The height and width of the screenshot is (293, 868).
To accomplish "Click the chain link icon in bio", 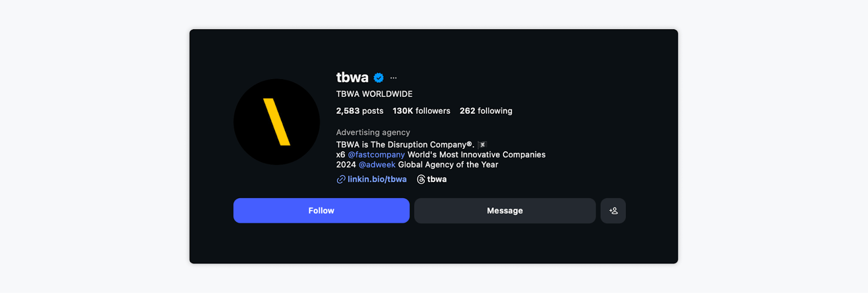I will coord(341,179).
